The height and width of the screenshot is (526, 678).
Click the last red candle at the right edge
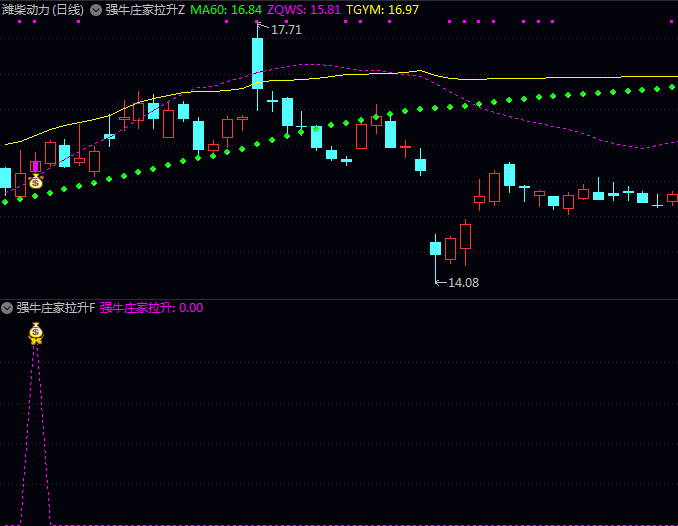click(672, 198)
